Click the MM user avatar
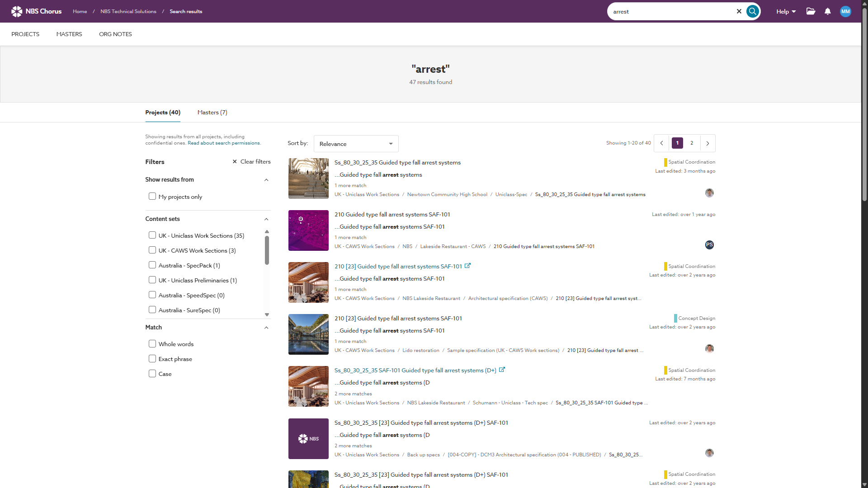The width and height of the screenshot is (868, 488). pyautogui.click(x=845, y=11)
